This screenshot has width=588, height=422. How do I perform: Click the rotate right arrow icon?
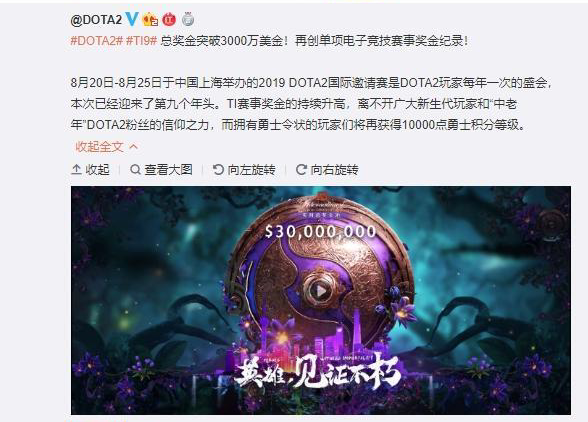click(x=301, y=170)
